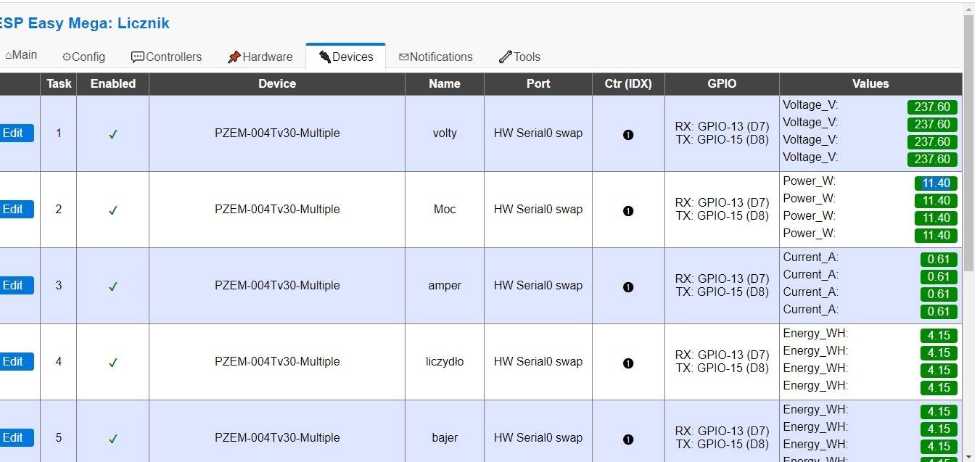Click HW Serial0 swap in Moc row
This screenshot has width=980, height=462.
click(538, 210)
